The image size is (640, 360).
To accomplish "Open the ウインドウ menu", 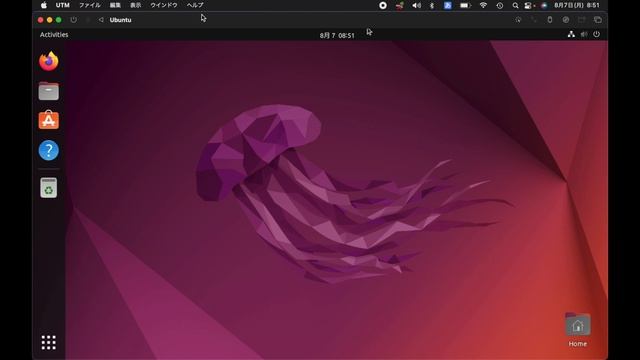I will tap(164, 5).
